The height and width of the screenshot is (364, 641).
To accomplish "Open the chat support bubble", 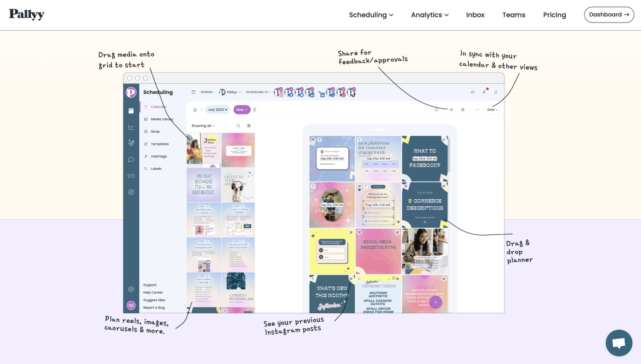I will tap(618, 343).
